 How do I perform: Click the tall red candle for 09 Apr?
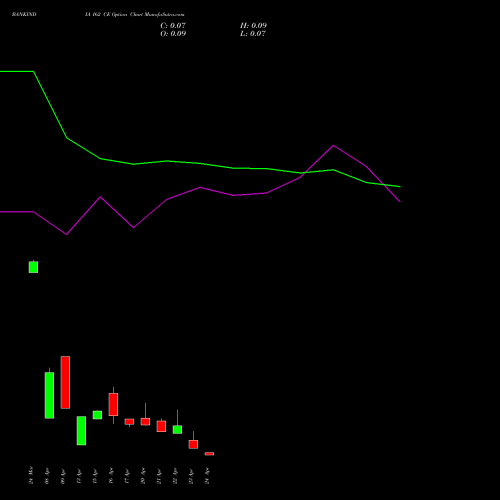(65, 382)
